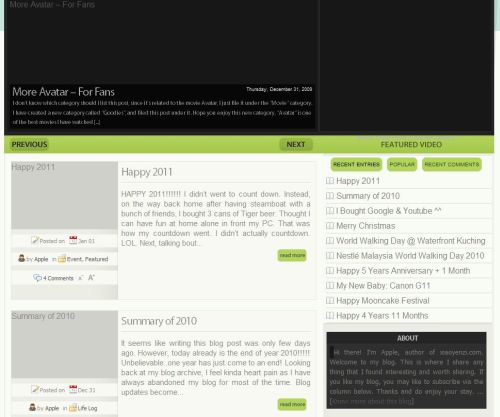Click the PREVIOUS slide button

click(29, 144)
